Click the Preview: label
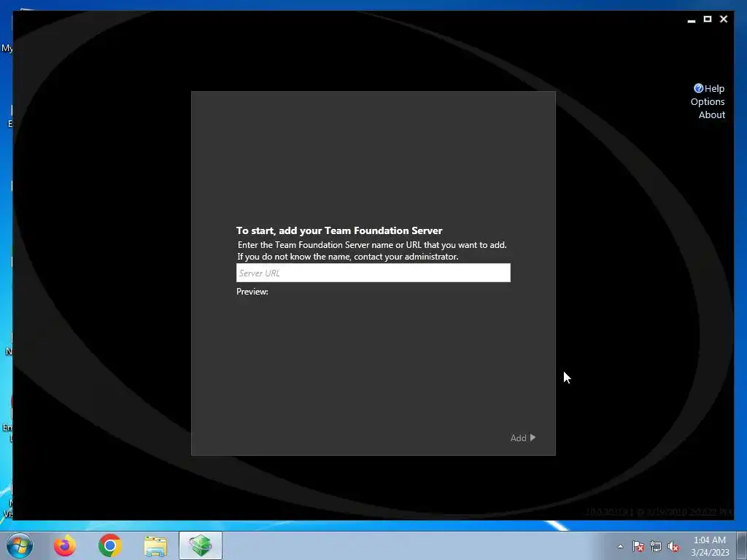 [x=252, y=292]
